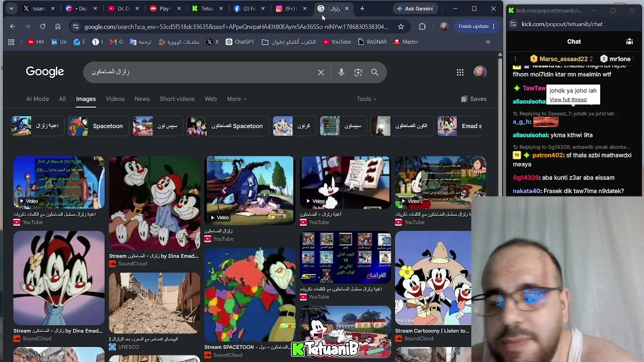
Task: Open the Tools dropdown
Action: click(366, 99)
